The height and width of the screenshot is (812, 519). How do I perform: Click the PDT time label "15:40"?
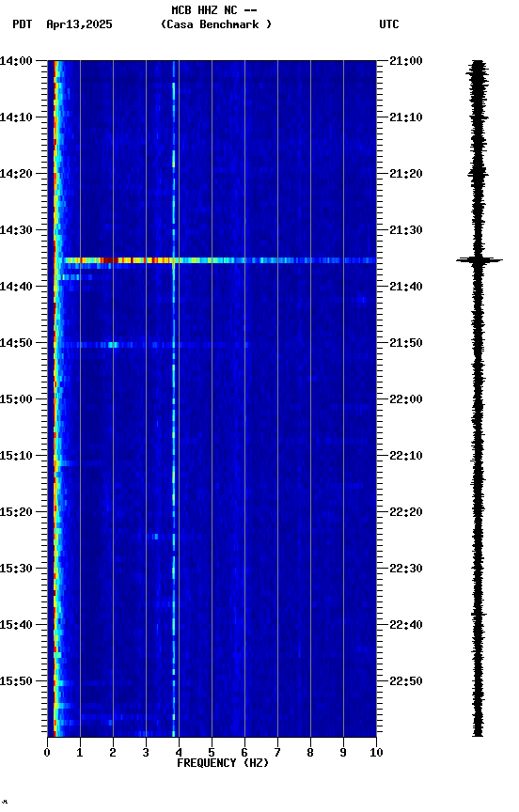[16, 625]
